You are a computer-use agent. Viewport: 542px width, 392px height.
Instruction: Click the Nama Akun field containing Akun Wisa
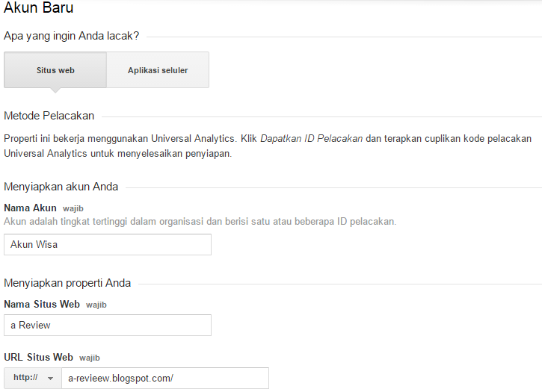(108, 244)
